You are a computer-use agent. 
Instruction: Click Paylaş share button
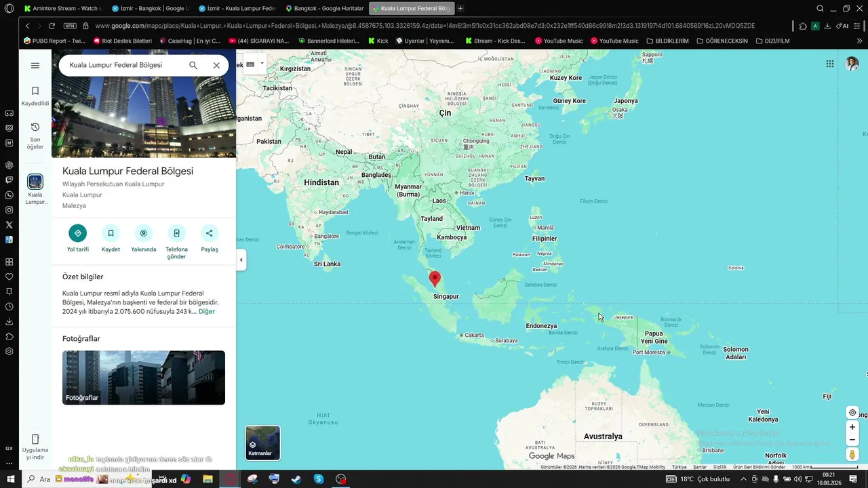pos(210,238)
